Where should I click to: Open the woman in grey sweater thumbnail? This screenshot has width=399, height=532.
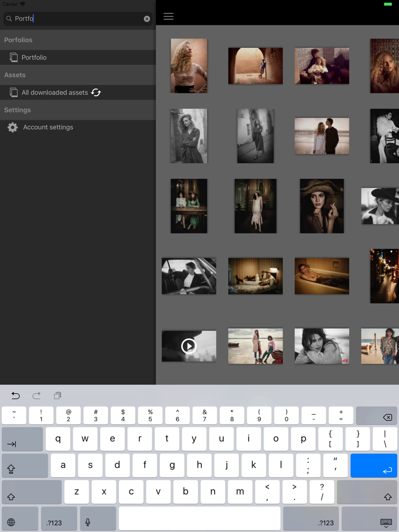click(x=322, y=346)
